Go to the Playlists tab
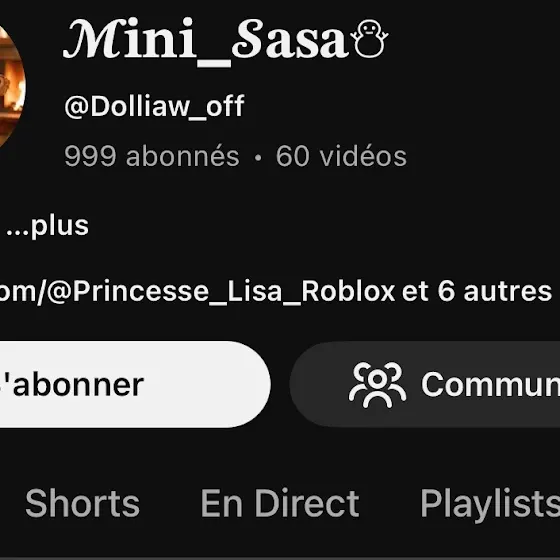The width and height of the screenshot is (560, 560). tap(490, 504)
